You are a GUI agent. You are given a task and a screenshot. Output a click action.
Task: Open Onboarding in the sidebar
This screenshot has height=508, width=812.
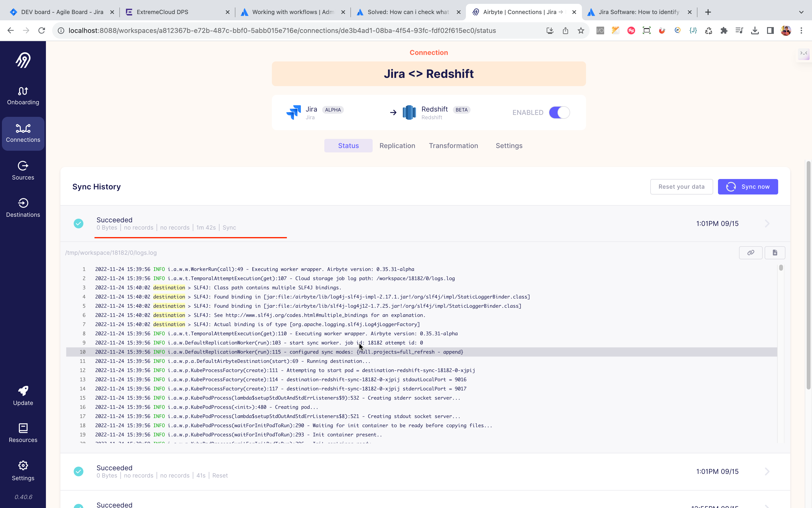[x=23, y=96]
